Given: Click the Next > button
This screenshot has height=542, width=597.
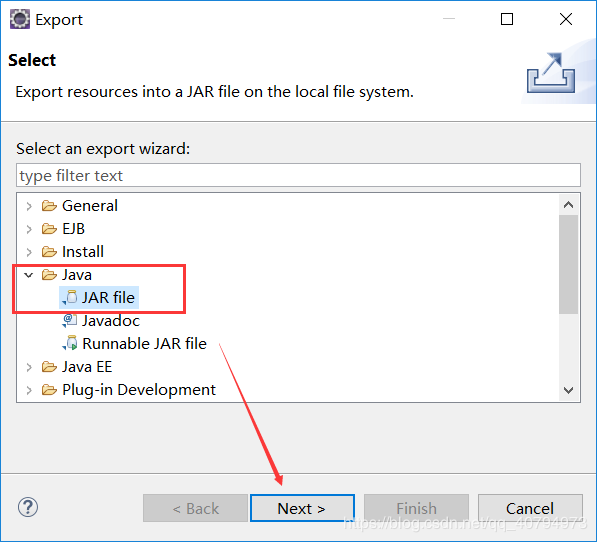Looking at the screenshot, I should click(x=302, y=508).
